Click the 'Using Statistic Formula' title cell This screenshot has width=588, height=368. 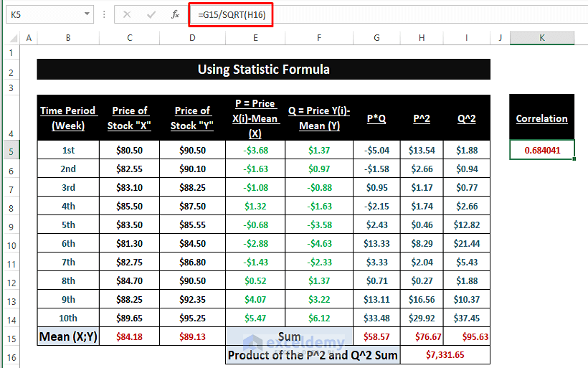[x=264, y=69]
